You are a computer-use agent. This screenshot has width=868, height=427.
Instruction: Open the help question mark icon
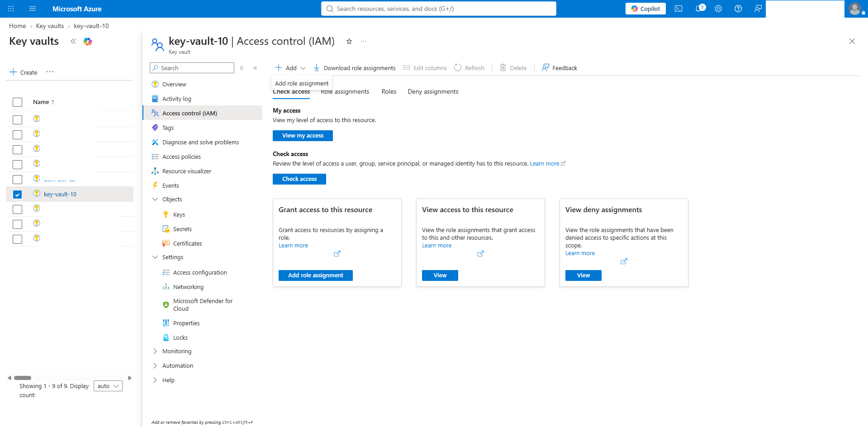pos(738,9)
